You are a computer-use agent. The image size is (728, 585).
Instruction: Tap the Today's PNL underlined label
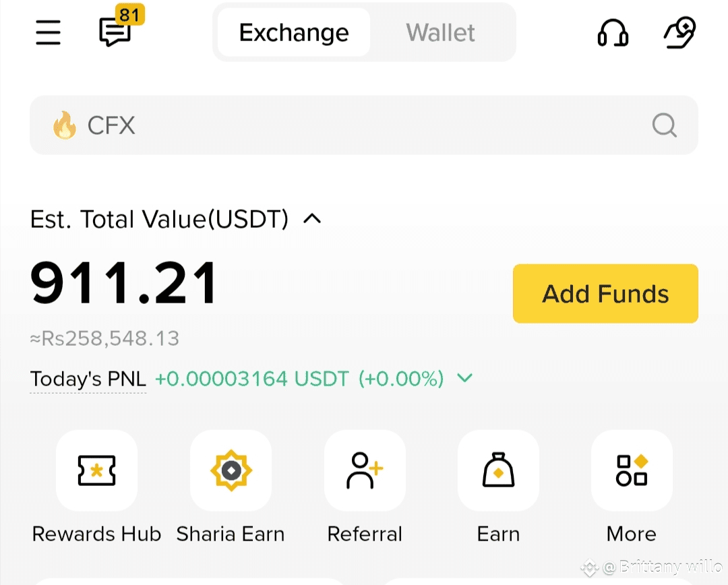coord(88,379)
